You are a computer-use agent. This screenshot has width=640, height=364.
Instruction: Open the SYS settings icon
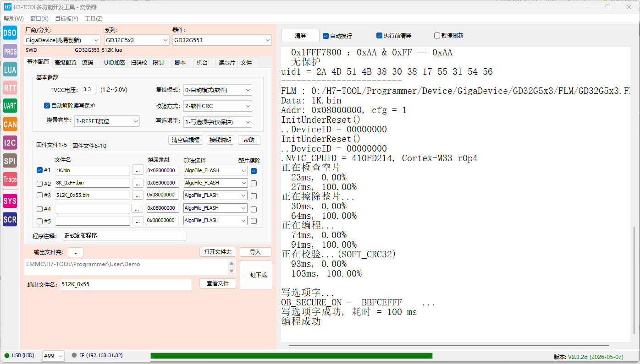pyautogui.click(x=10, y=201)
